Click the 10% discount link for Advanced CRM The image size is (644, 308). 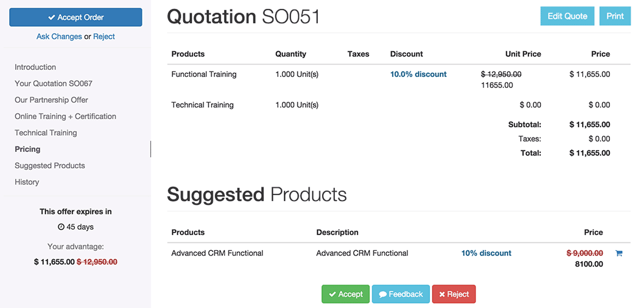(486, 253)
